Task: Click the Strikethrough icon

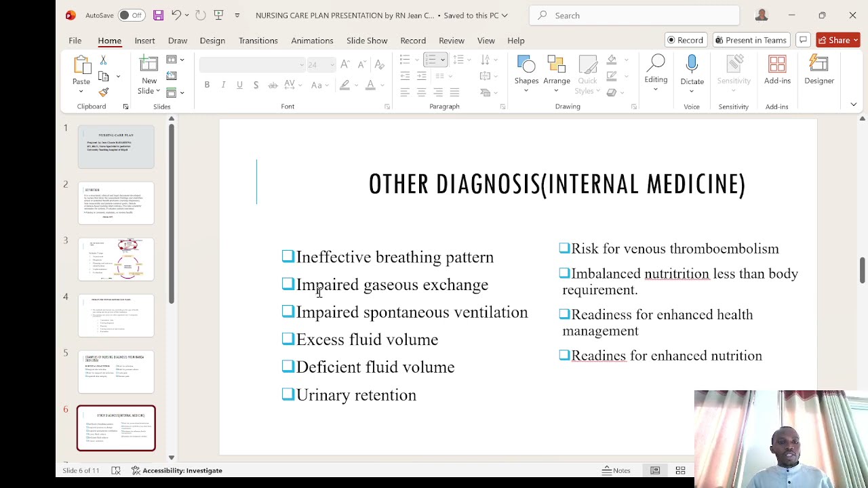Action: tap(273, 85)
